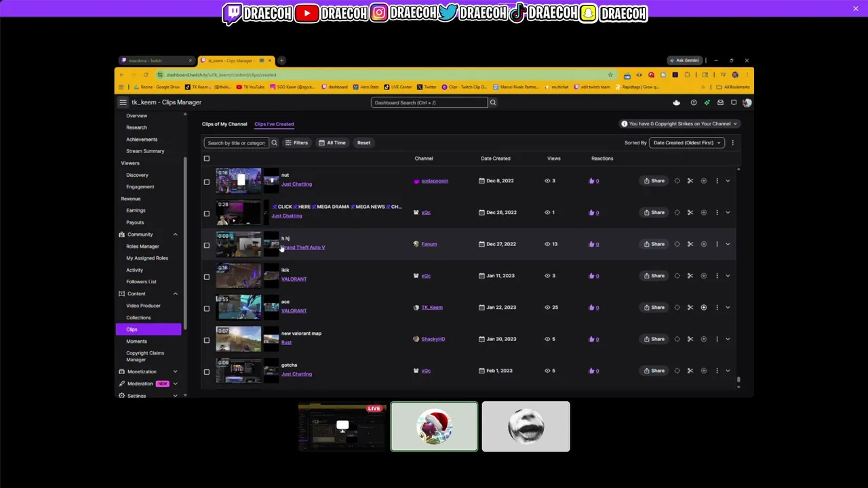Check the 'new valorant map' clip checkbox
The height and width of the screenshot is (488, 868).
207,340
